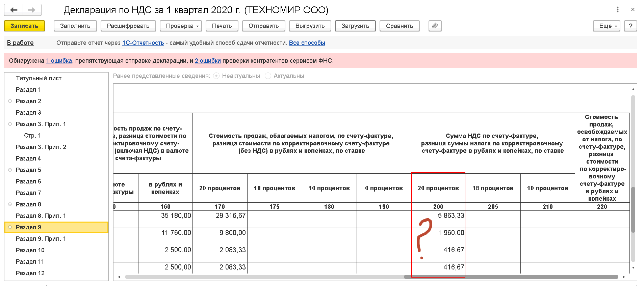Click the Загрузить button
This screenshot has height=286, width=644.
(355, 26)
